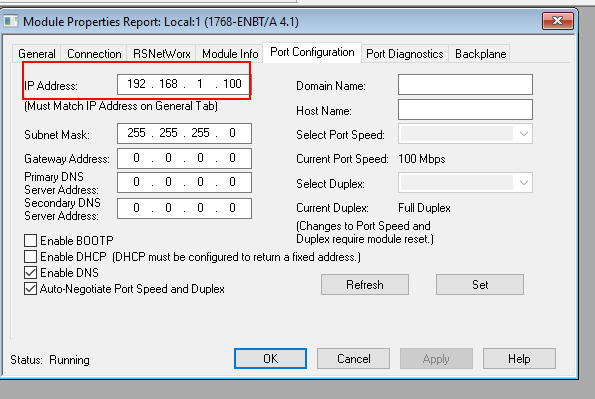Click the IP Address field
The width and height of the screenshot is (595, 399).
184,84
